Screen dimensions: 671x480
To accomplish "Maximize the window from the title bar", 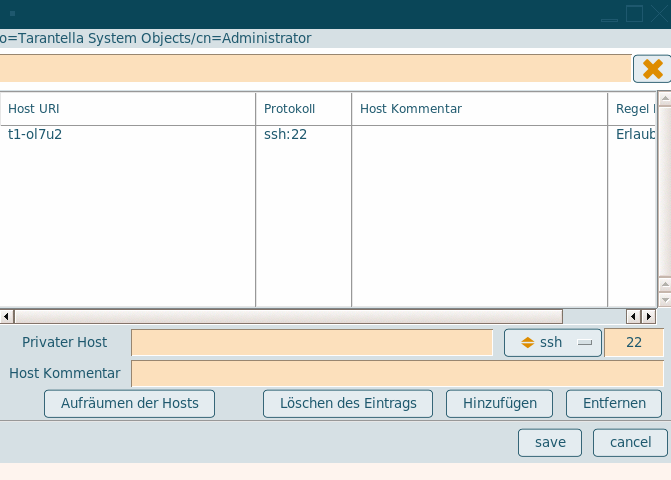I will pos(634,14).
